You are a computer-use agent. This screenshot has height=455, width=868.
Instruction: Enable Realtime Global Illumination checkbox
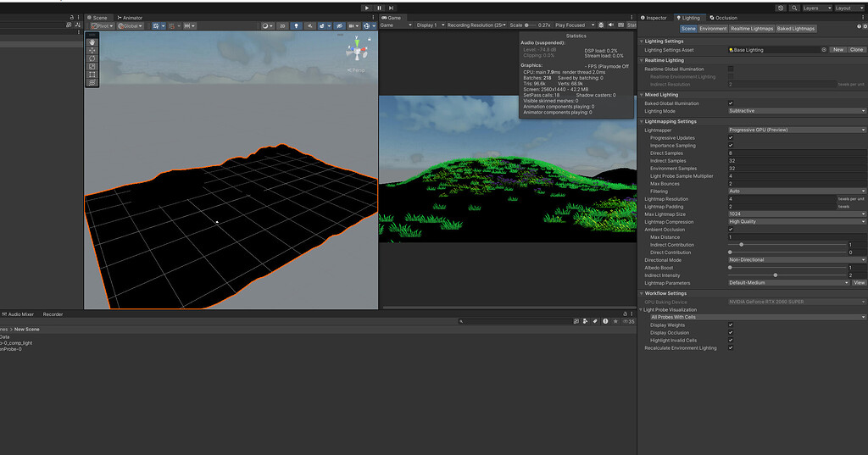pos(731,69)
